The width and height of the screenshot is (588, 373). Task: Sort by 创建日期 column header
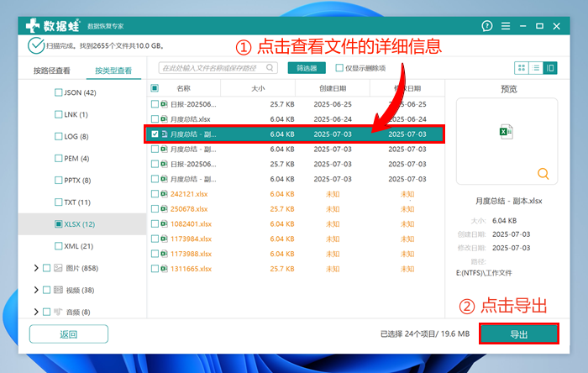pos(333,88)
